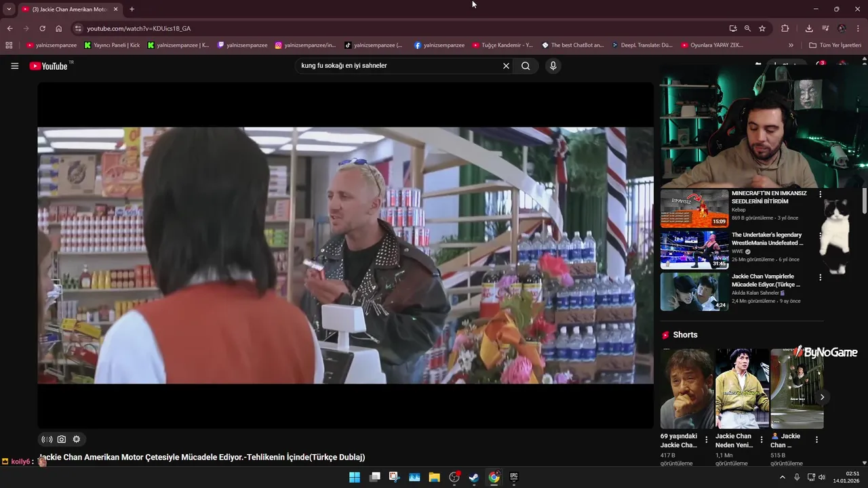The image size is (868, 488).
Task: Open the gear icon below the video
Action: point(77,439)
